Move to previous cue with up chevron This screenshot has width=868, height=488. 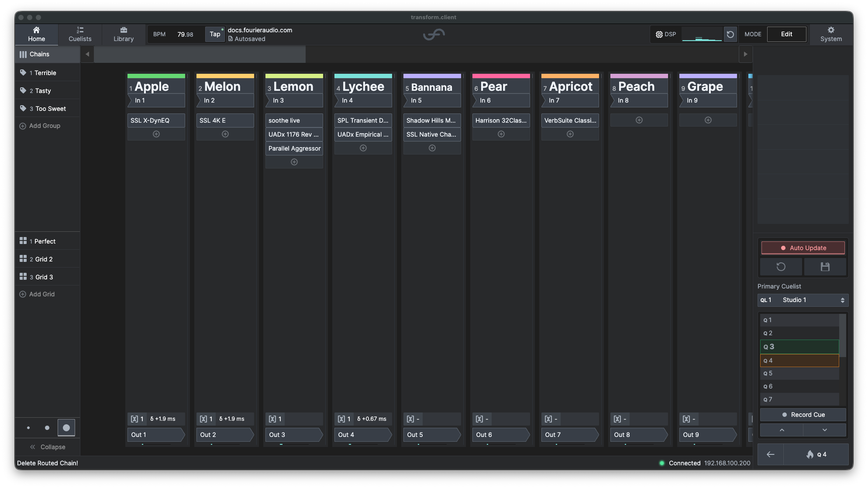[782, 430]
